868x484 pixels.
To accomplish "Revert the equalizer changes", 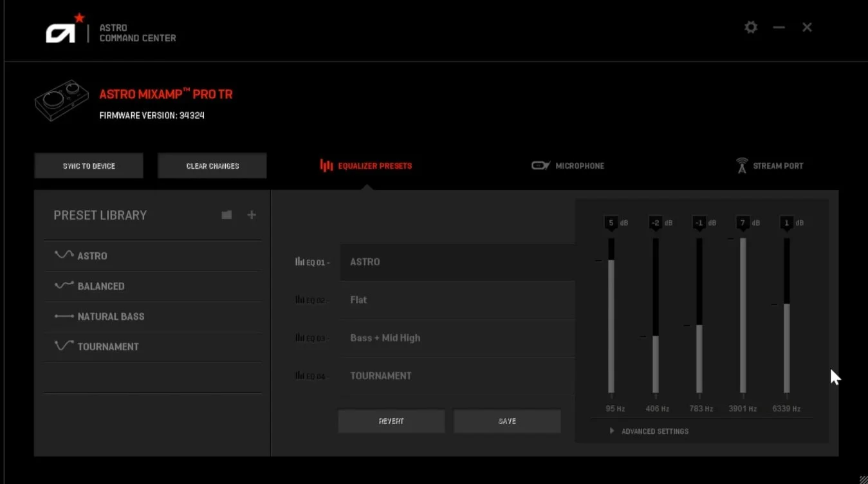I will [391, 421].
